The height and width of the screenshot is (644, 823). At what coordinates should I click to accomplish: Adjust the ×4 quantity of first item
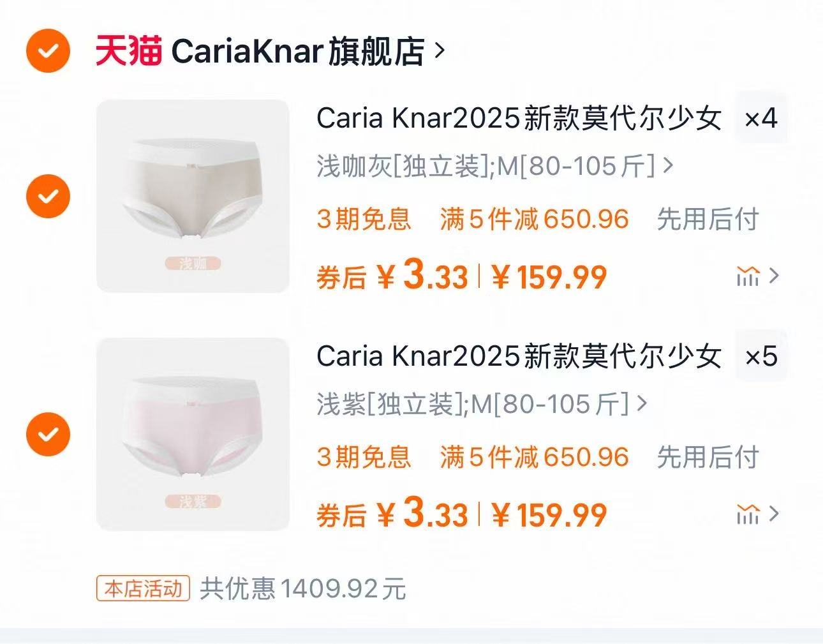tap(761, 118)
